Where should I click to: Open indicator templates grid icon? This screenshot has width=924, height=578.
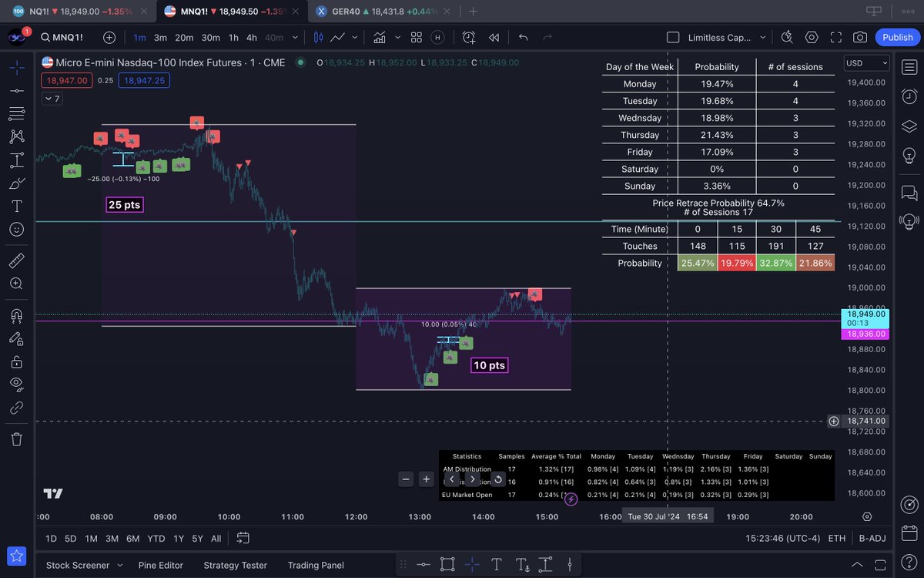coord(417,37)
